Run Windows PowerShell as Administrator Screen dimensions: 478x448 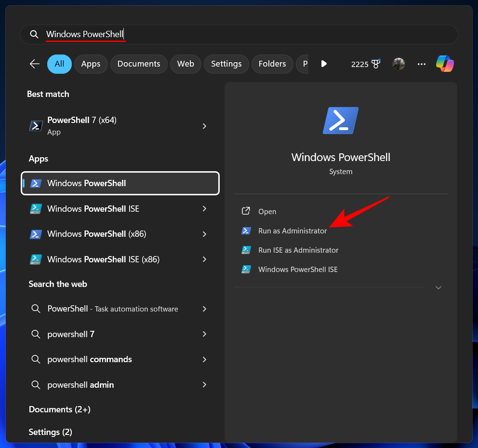click(x=292, y=231)
